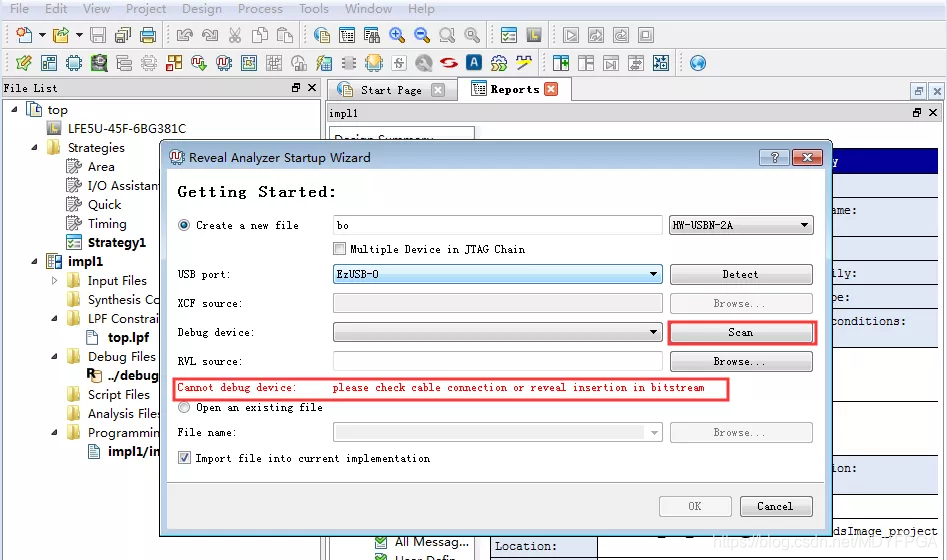Select the LFE5U-45F-6BG381C device entry

[127, 129]
